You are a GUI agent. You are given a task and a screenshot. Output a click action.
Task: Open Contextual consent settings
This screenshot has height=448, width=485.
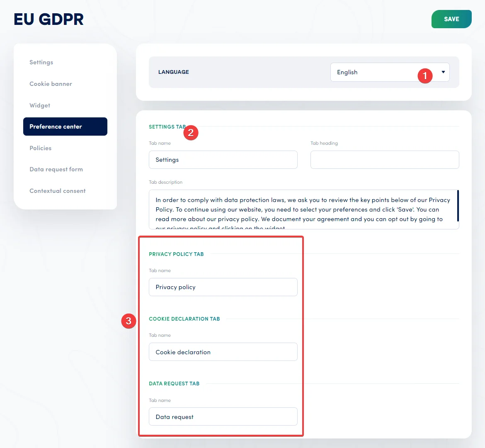click(x=57, y=191)
